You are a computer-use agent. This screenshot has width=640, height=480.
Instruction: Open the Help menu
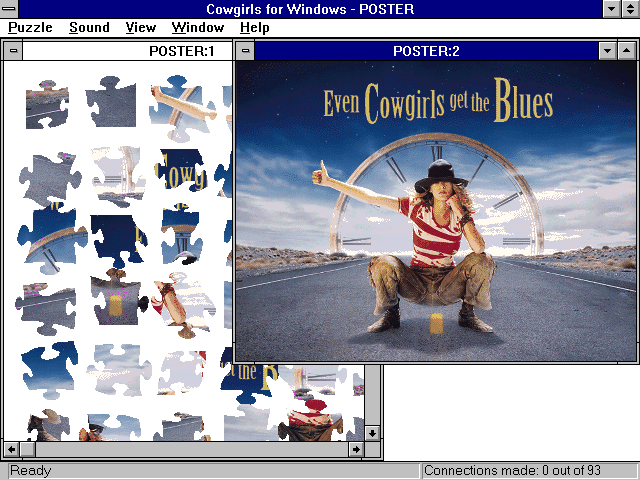254,27
